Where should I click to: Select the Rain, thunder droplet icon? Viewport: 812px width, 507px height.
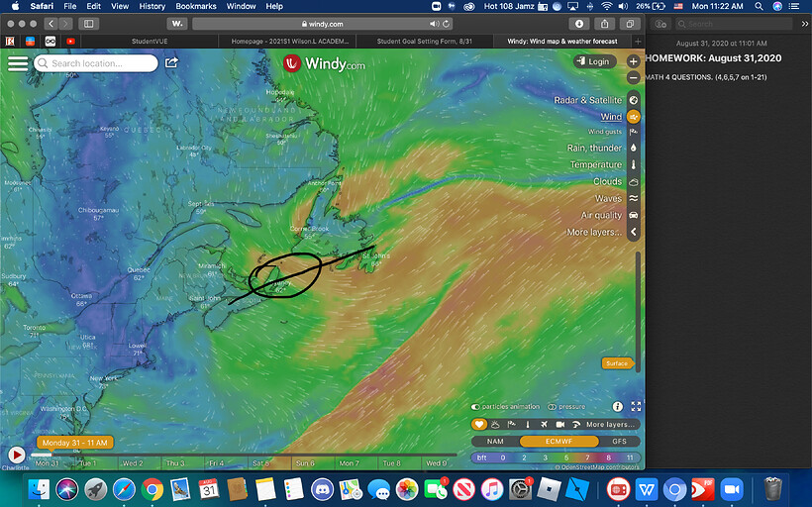point(634,148)
